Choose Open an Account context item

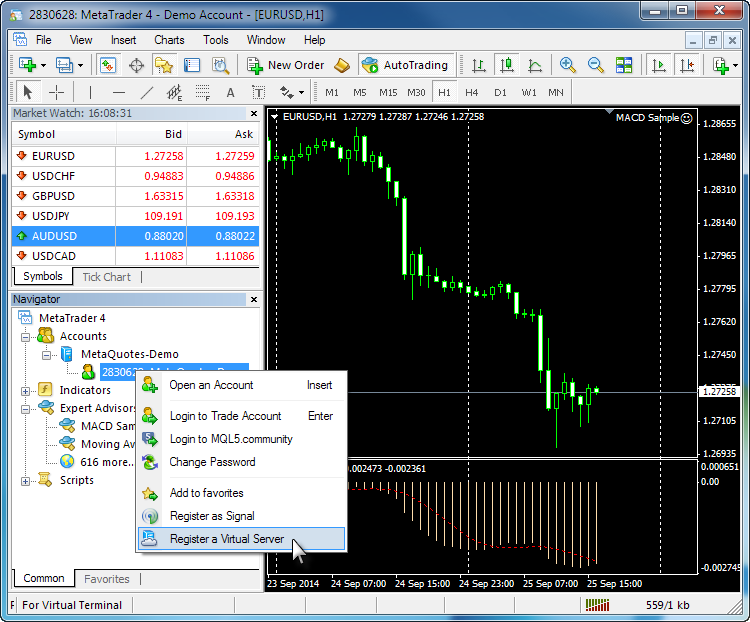point(242,385)
